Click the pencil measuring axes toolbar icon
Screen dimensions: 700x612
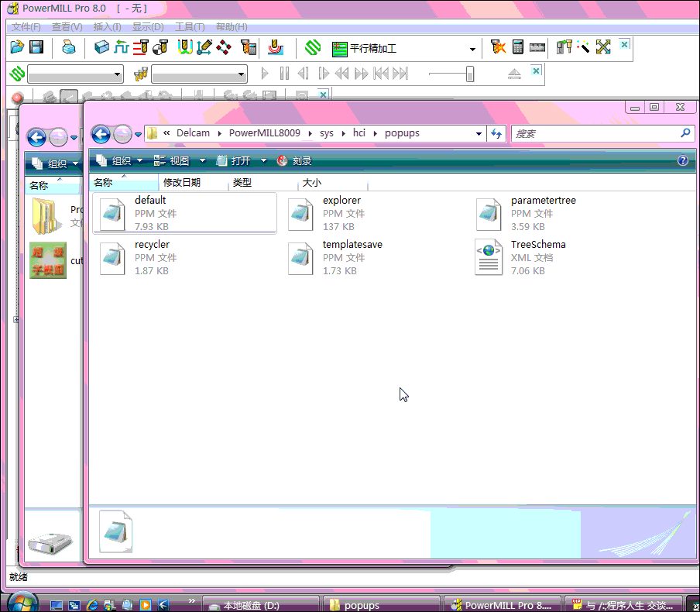coord(204,47)
